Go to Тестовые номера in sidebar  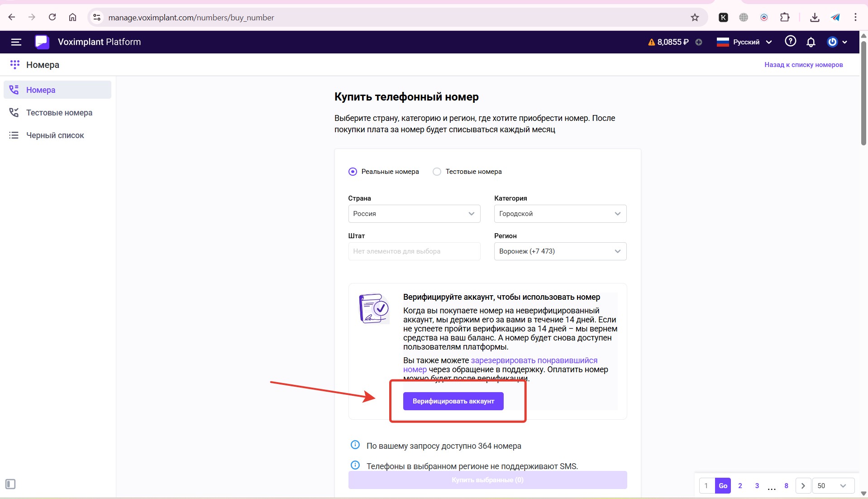point(59,113)
